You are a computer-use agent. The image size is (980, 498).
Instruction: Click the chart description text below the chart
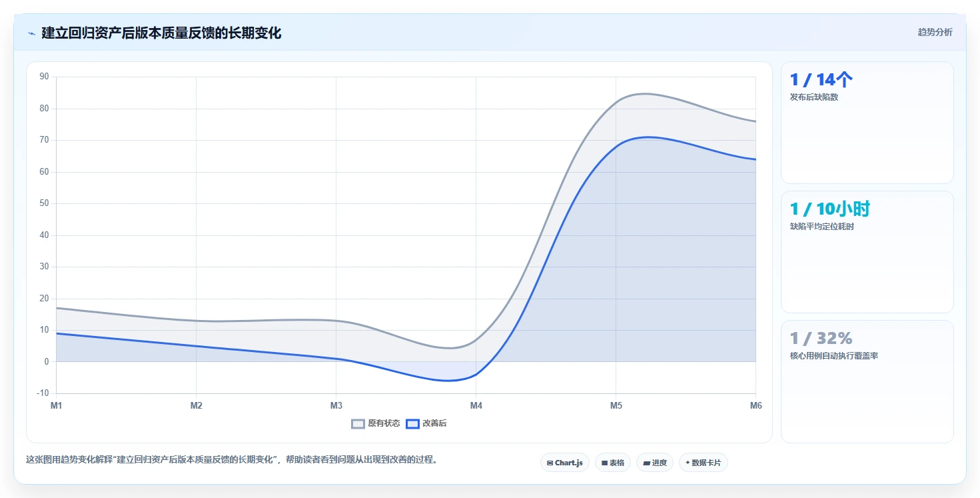tap(231, 460)
